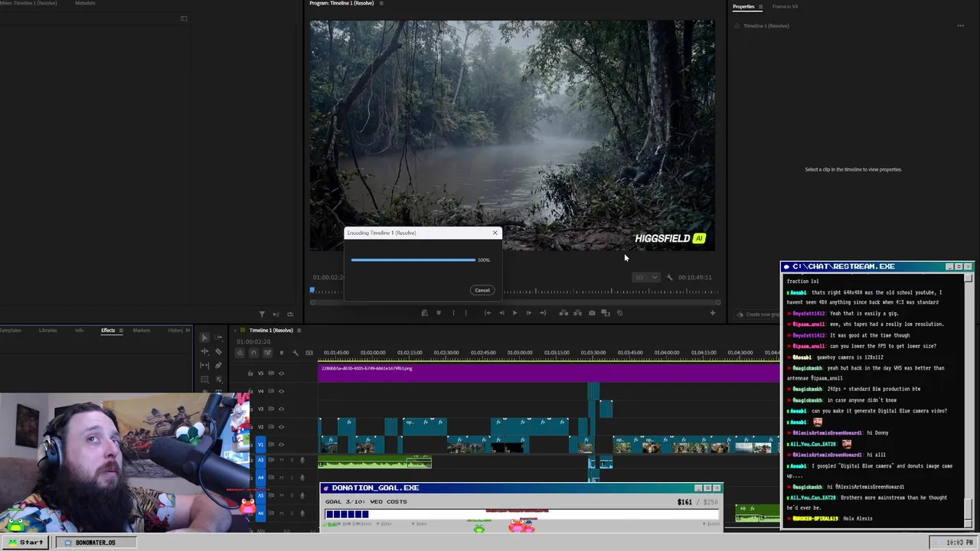980x551 pixels.
Task: Toggle insert sequences as nests button
Action: pyautogui.click(x=240, y=353)
